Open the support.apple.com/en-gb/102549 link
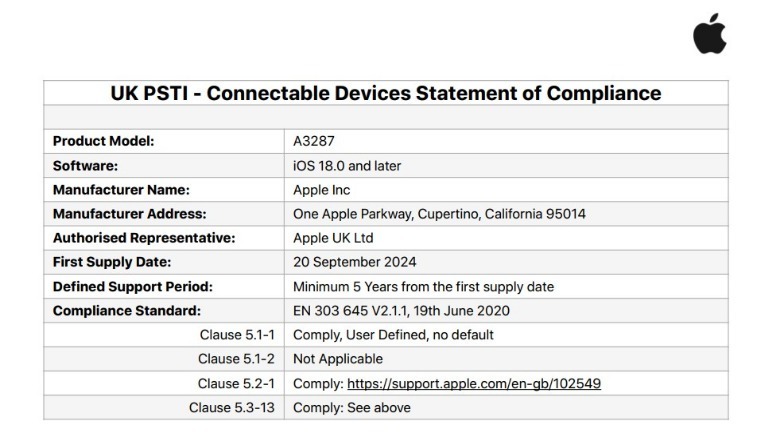 pos(474,383)
